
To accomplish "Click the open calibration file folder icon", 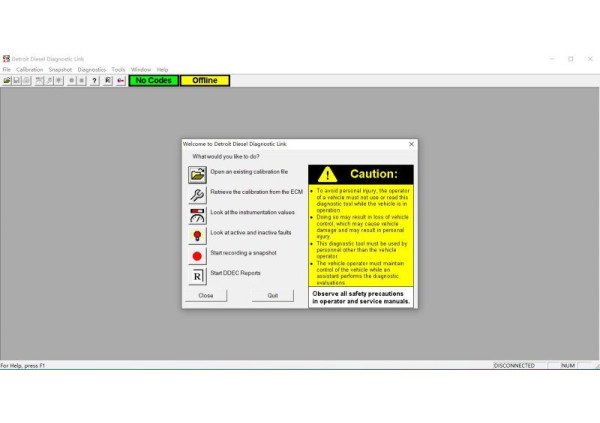I will click(x=197, y=174).
